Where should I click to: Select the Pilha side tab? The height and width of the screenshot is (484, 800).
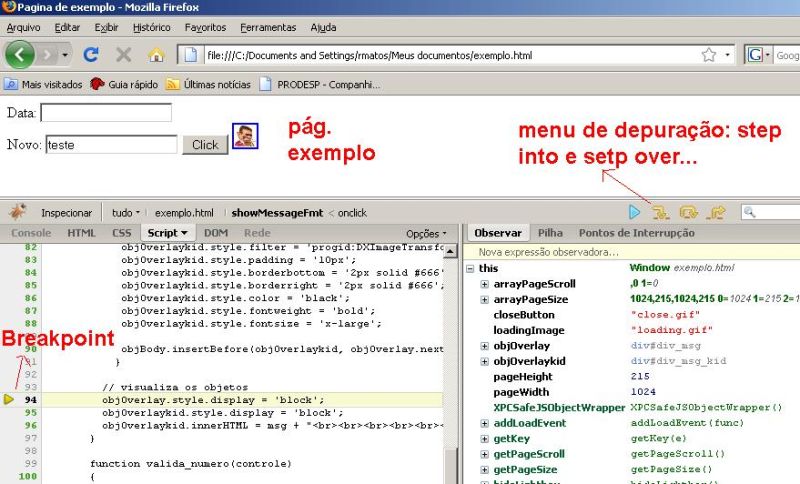coord(550,233)
